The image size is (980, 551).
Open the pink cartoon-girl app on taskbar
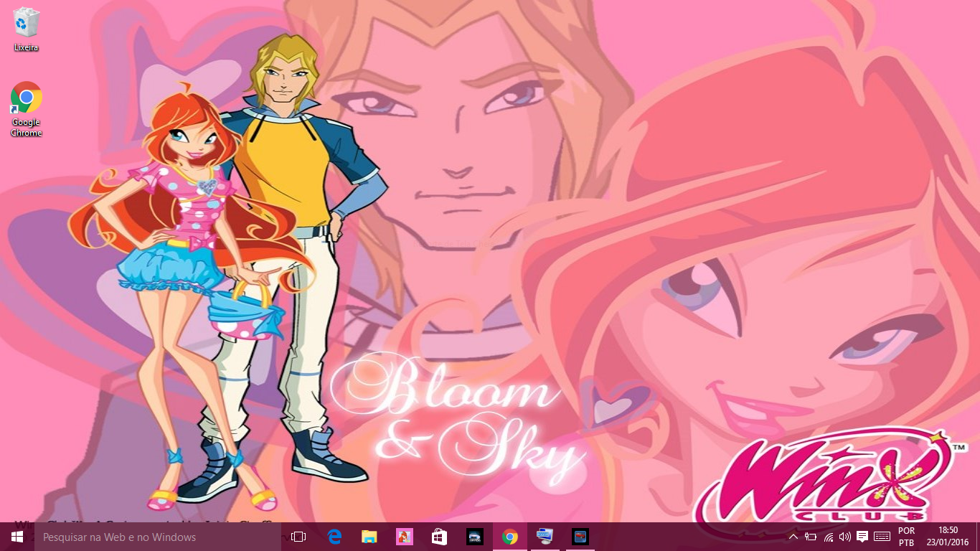click(405, 537)
